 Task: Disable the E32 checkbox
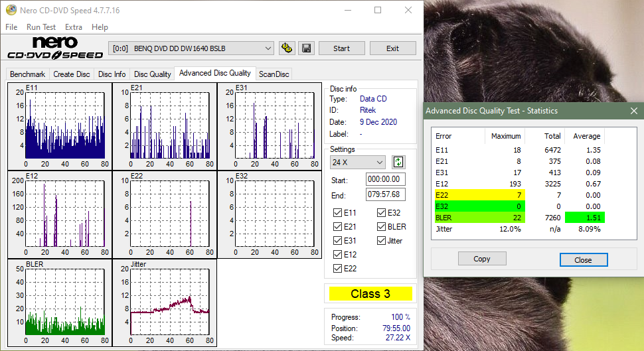click(x=381, y=212)
